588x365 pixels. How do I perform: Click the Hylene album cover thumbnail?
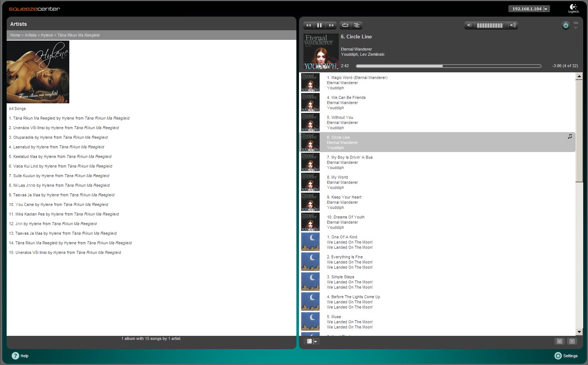tap(38, 72)
